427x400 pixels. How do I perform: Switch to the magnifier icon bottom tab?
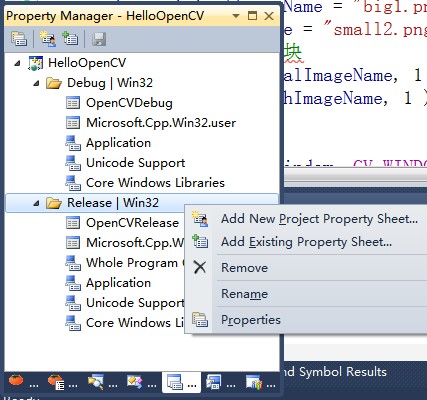[102, 382]
